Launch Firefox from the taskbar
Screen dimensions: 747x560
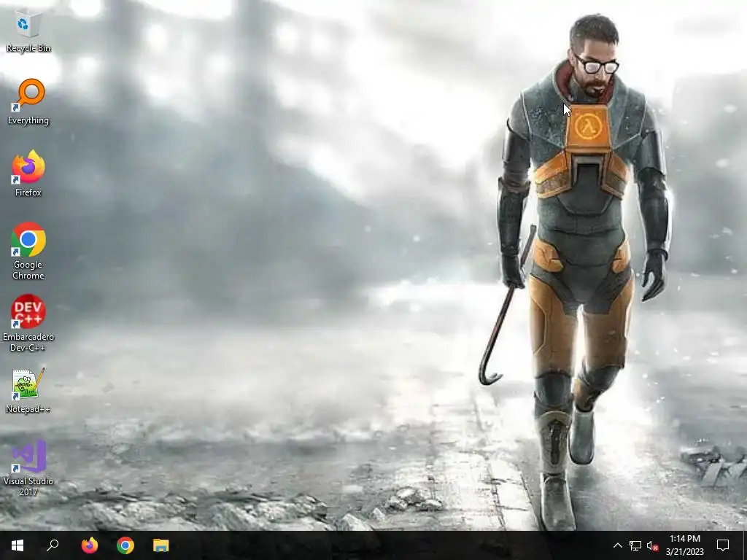coord(89,545)
